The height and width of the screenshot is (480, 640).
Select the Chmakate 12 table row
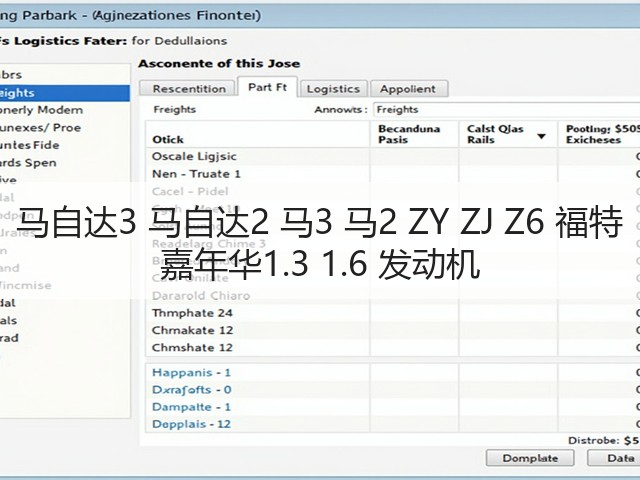coord(393,330)
